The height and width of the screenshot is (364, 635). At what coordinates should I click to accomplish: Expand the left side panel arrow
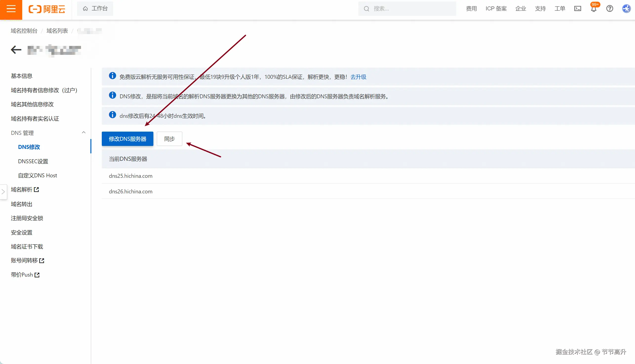[x=3, y=192]
